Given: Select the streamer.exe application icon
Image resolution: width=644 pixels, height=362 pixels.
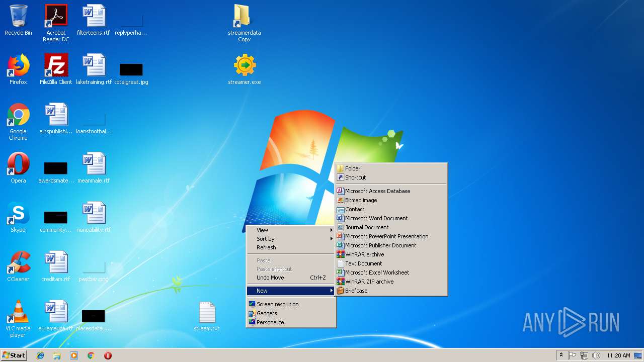Looking at the screenshot, I should pyautogui.click(x=245, y=69).
